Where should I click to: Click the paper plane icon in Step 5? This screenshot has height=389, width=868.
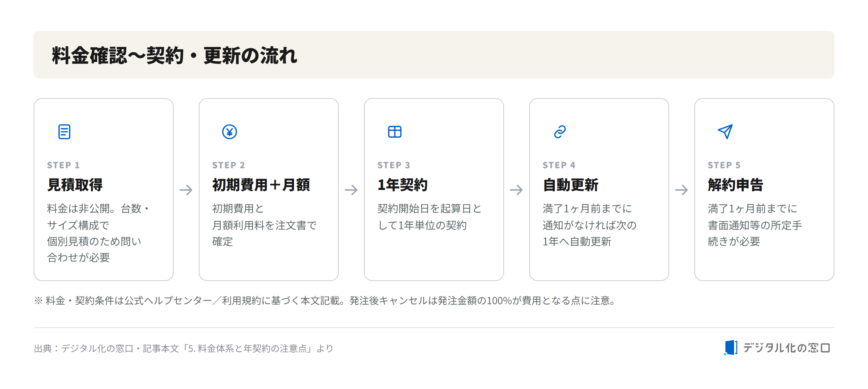coord(725,132)
